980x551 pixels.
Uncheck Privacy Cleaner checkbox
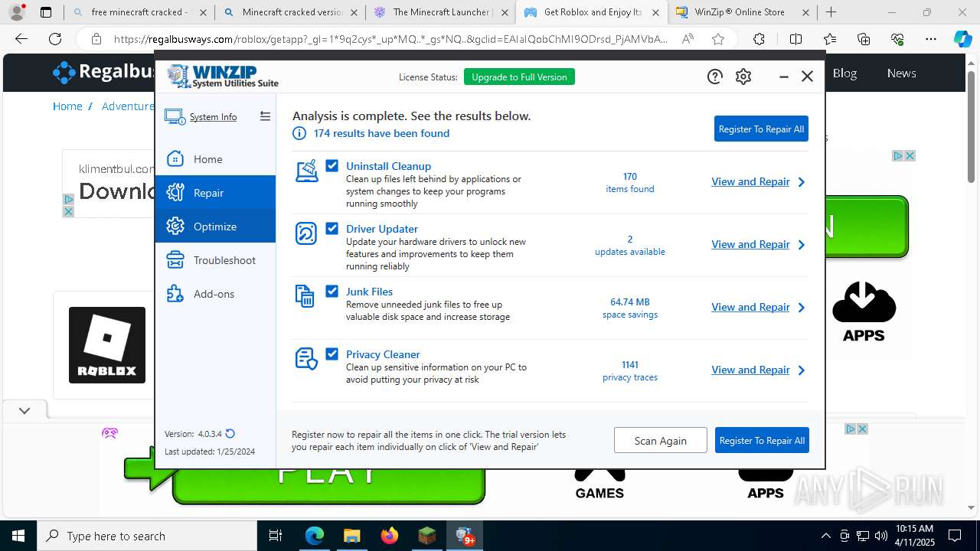pos(332,354)
